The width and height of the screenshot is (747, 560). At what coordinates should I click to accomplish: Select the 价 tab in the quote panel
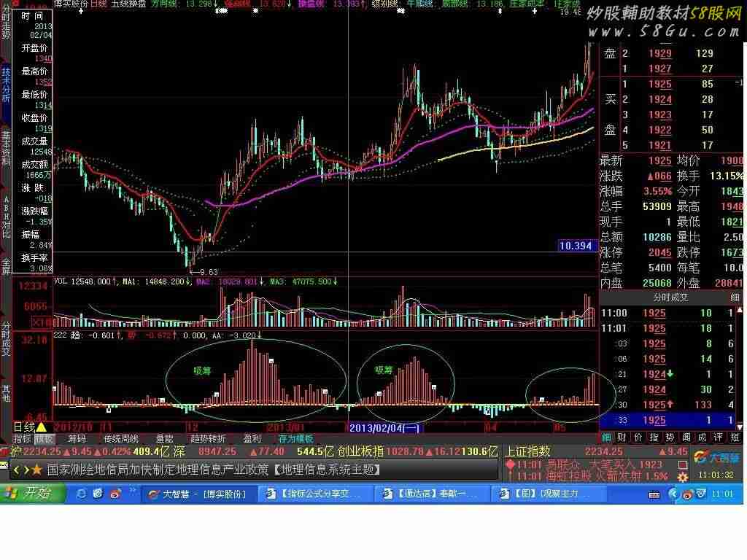638,437
